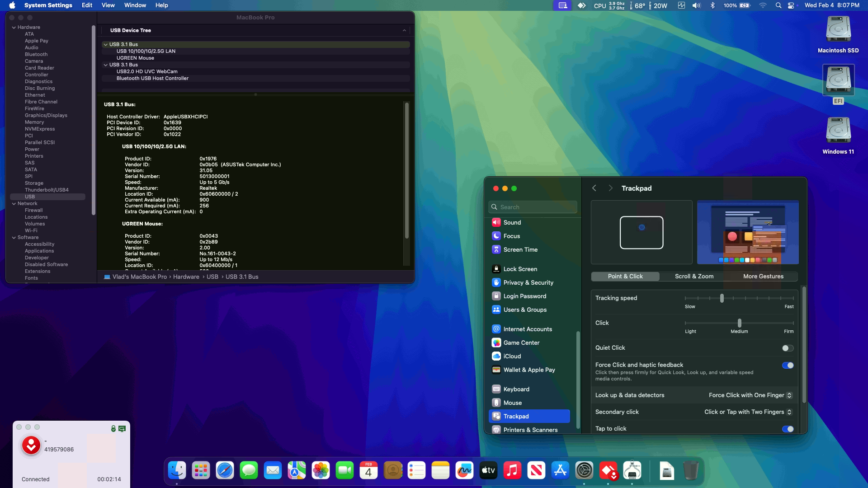Open the Help menu

[x=162, y=5]
